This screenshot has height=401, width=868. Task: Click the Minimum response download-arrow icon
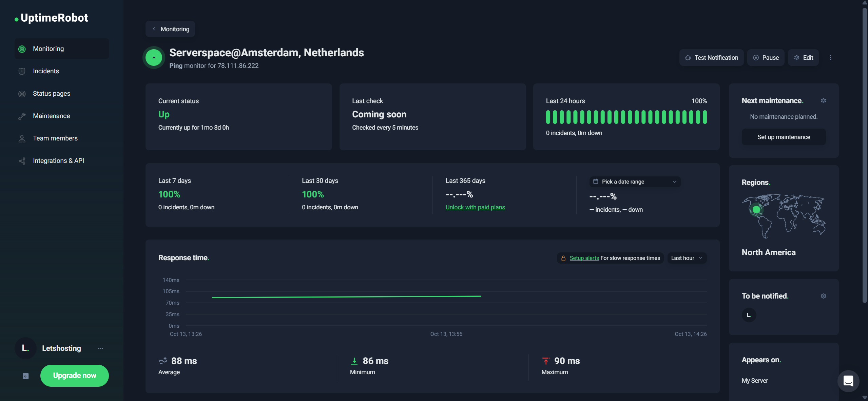pos(354,361)
